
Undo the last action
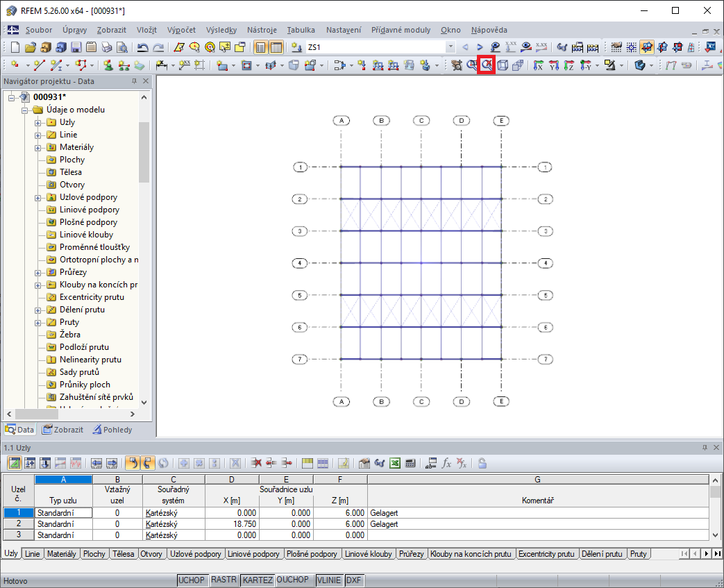point(143,47)
